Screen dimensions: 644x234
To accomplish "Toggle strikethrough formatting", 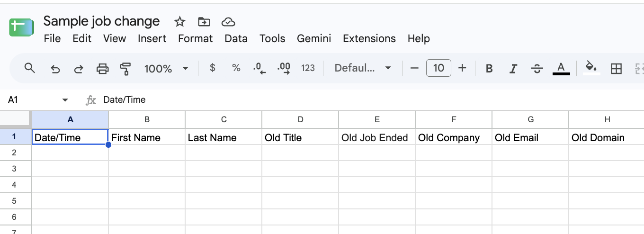I will [x=537, y=69].
